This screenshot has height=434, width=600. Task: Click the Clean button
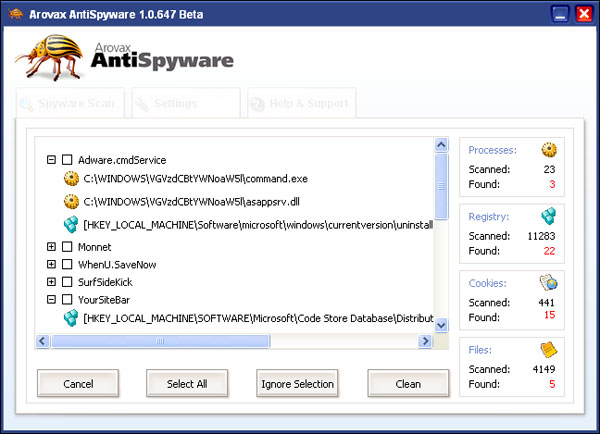pyautogui.click(x=408, y=383)
